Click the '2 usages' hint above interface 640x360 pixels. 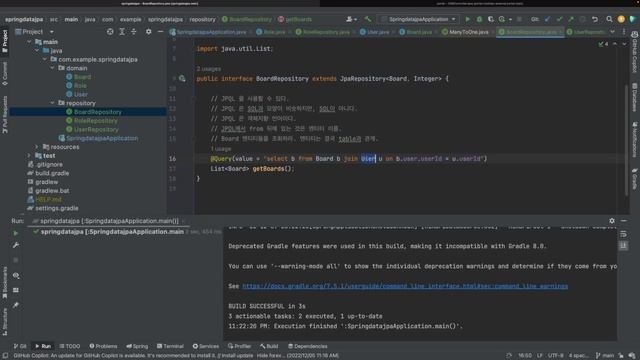209,69
